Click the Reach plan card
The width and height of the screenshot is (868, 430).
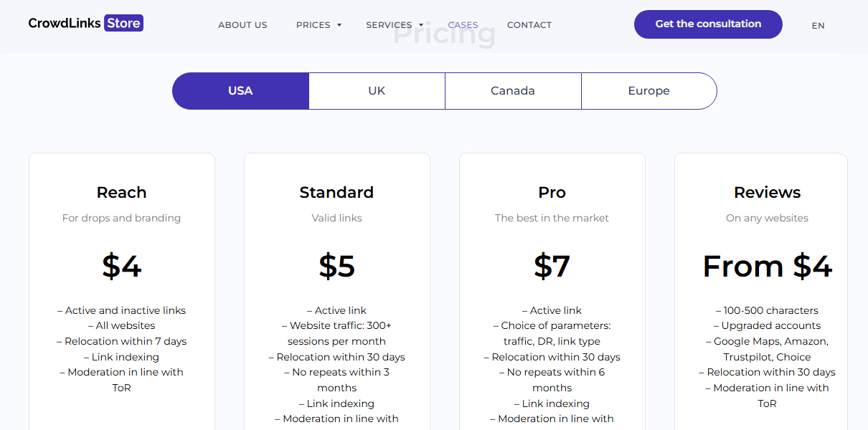click(x=121, y=287)
